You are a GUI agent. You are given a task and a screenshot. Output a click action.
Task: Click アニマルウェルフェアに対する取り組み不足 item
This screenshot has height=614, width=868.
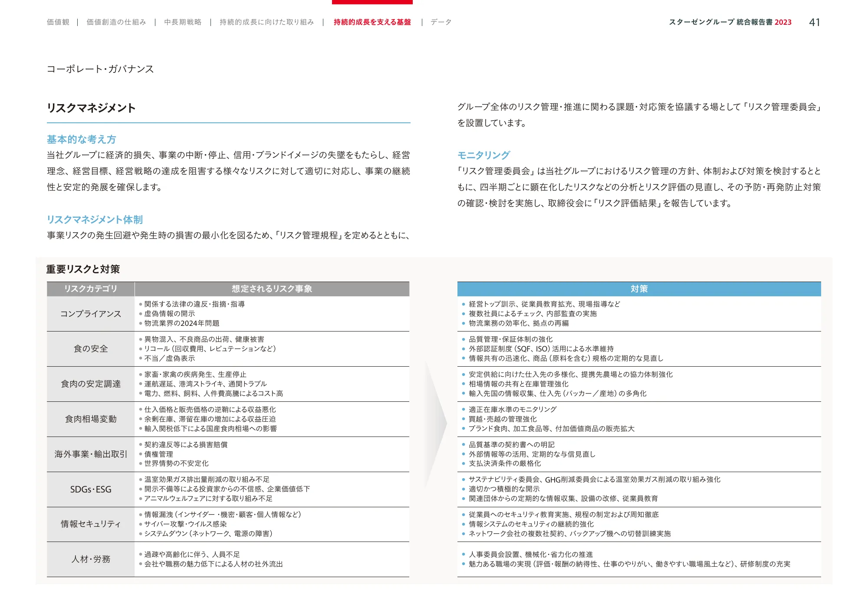(x=208, y=499)
